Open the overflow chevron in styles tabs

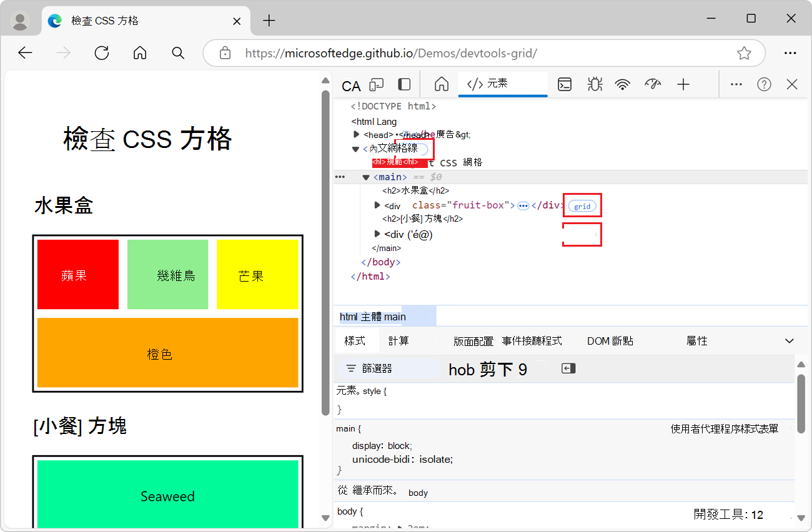point(790,340)
